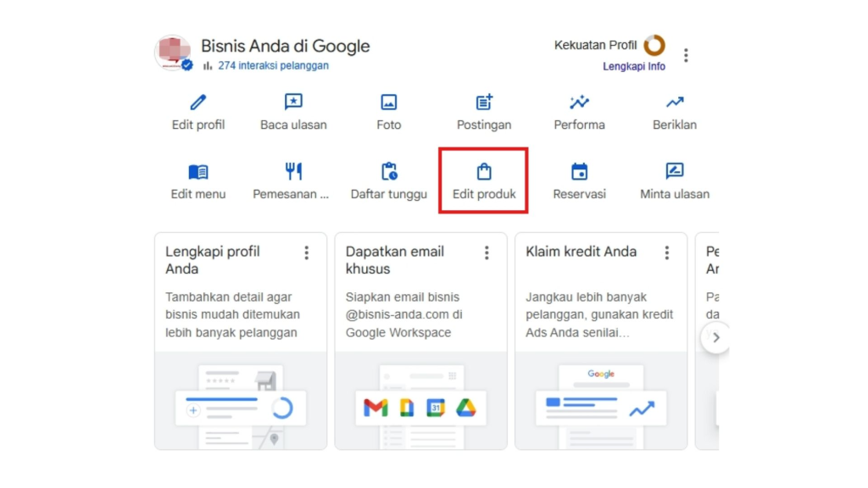Click Klaim kredit Google Ads illustration

[601, 401]
